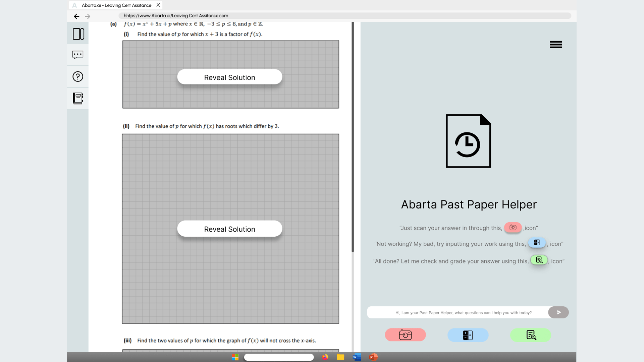Open Windows Start menu in taskbar

pos(235,357)
